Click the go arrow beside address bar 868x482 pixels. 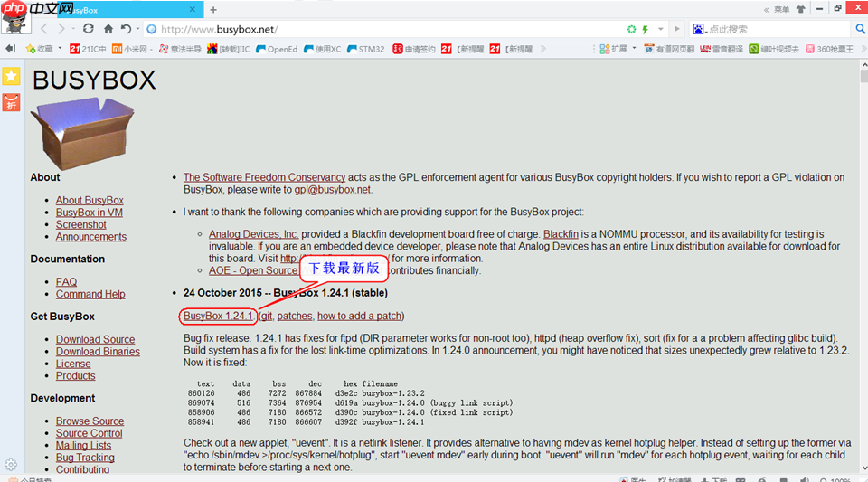point(676,29)
